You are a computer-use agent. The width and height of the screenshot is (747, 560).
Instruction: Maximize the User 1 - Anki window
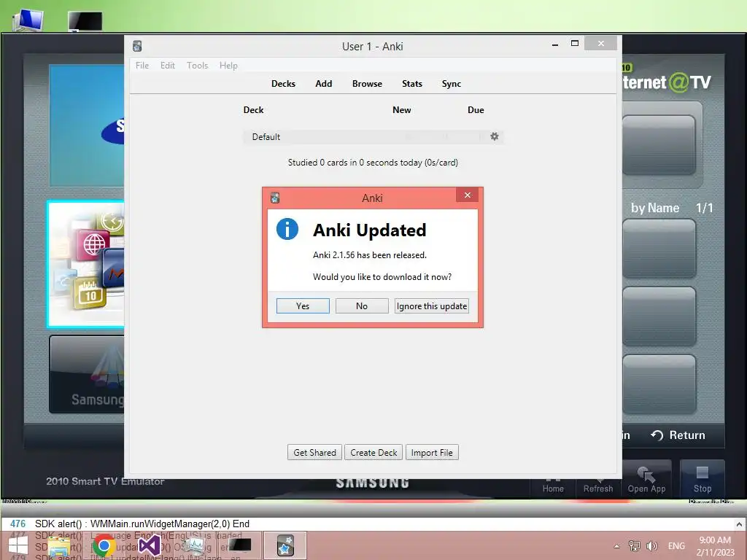[x=575, y=43]
